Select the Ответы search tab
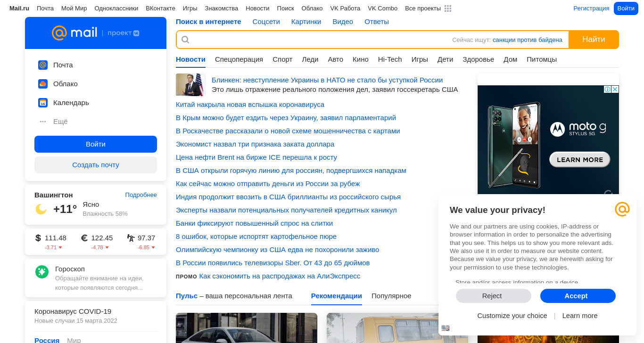644x343 pixels. point(377,22)
